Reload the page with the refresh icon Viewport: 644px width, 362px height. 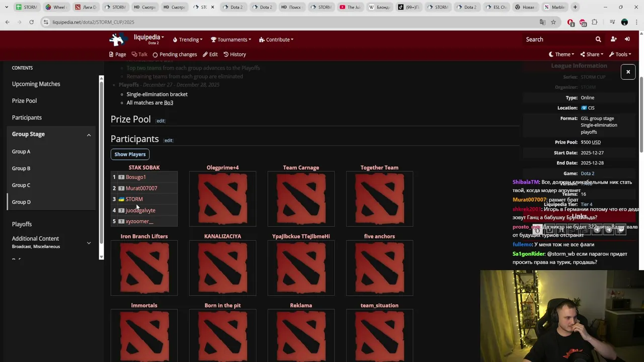tap(31, 22)
